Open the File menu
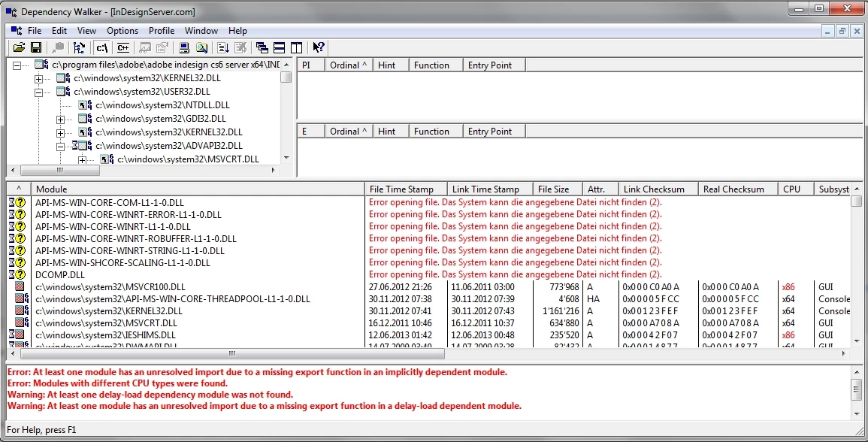The height and width of the screenshot is (442, 868). (35, 31)
